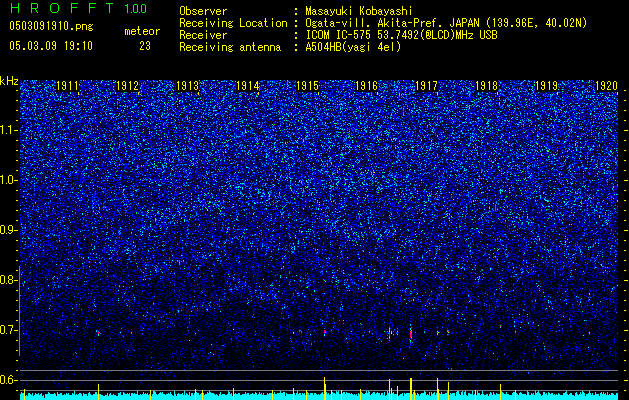
Task: Click the 1912 time axis label
Action: tap(127, 85)
